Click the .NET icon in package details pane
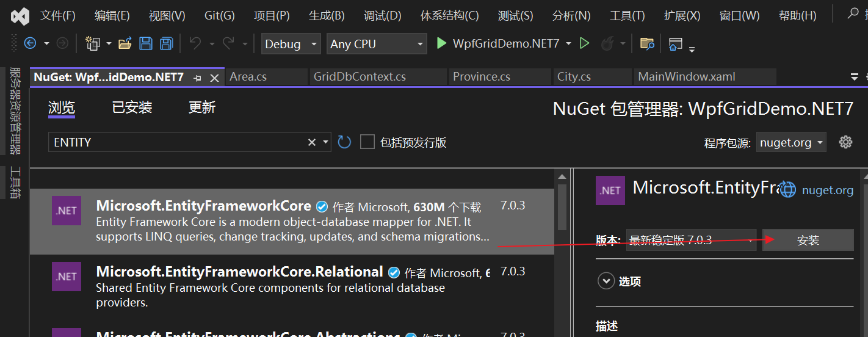 tap(610, 190)
